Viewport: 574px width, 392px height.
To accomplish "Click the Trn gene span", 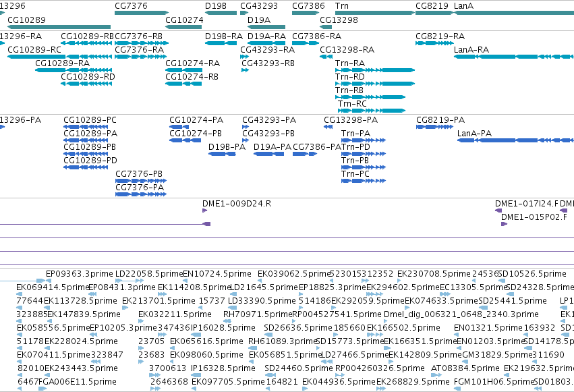I will [375, 13].
